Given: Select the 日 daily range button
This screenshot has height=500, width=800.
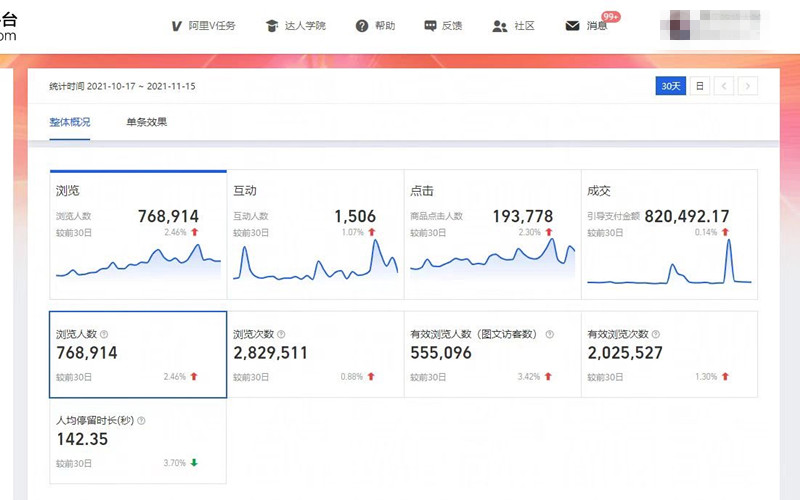Looking at the screenshot, I should [x=699, y=86].
